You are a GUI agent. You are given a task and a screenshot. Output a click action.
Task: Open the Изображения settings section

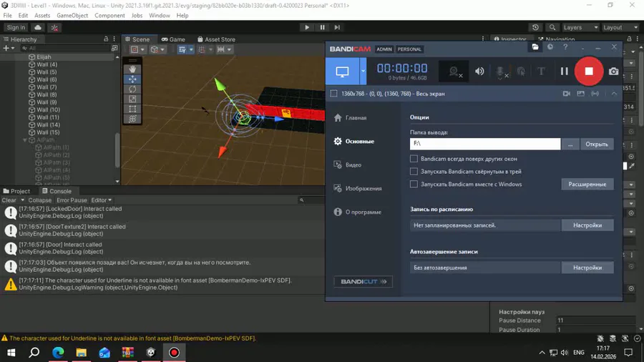(357, 188)
